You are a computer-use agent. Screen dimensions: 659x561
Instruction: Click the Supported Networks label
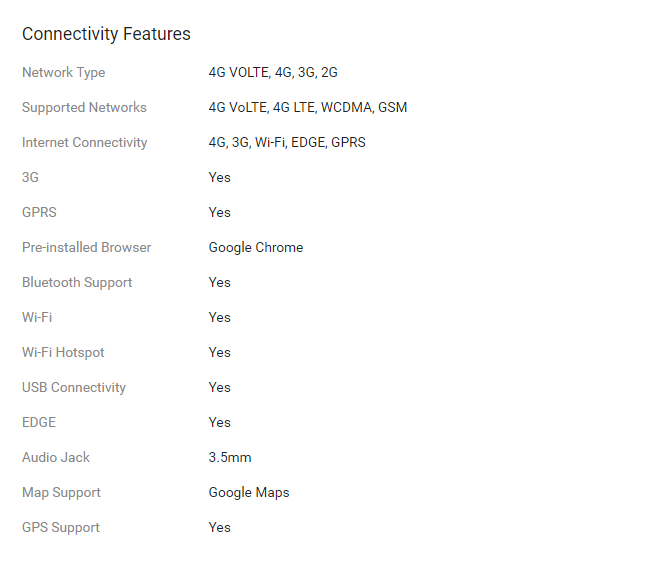click(84, 108)
